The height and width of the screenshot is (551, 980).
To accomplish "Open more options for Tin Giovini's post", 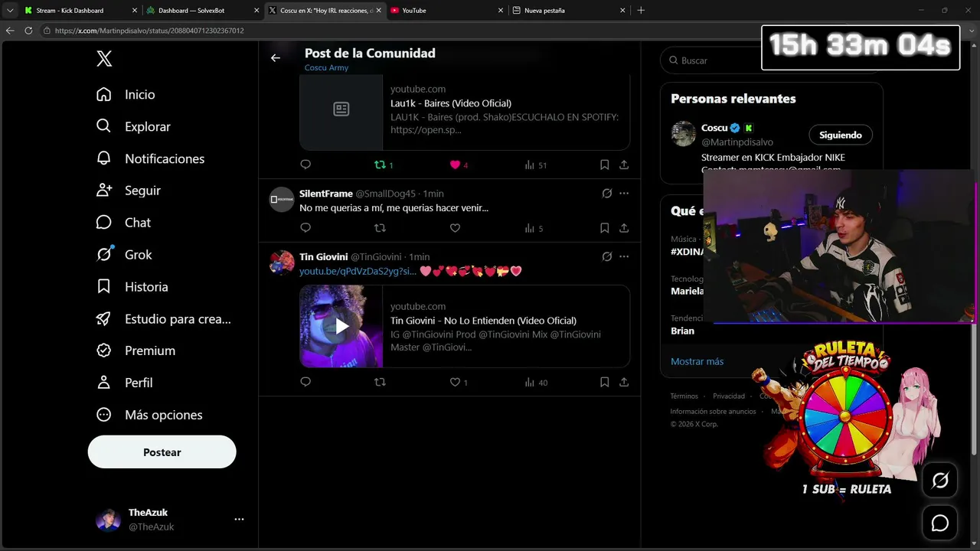I will point(624,256).
